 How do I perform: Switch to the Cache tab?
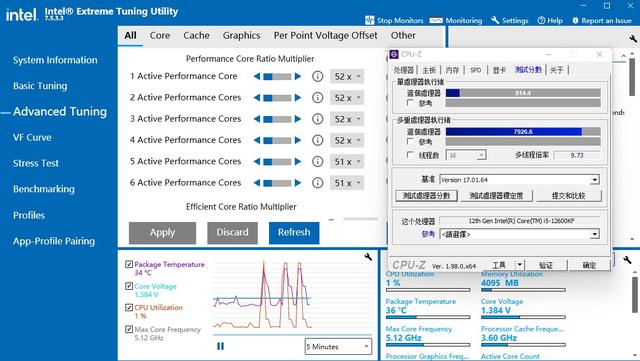tap(196, 36)
